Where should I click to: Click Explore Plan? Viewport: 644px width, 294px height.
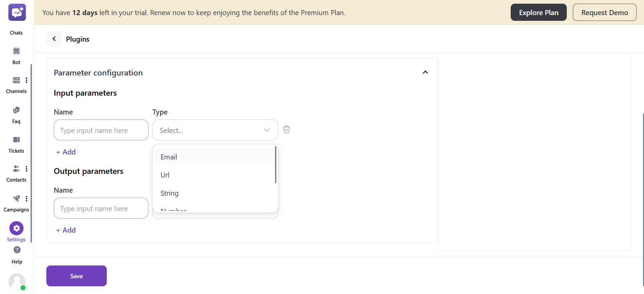(x=538, y=12)
